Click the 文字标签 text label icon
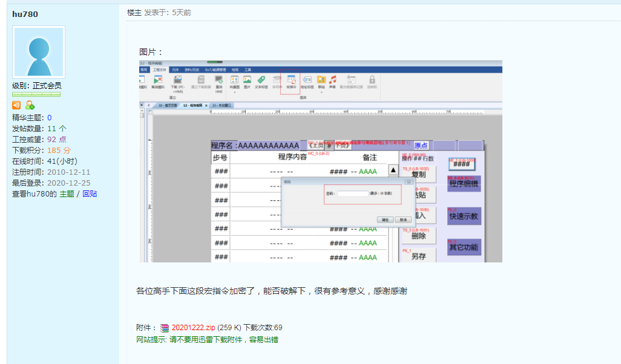This screenshot has width=621, height=364. point(261,80)
